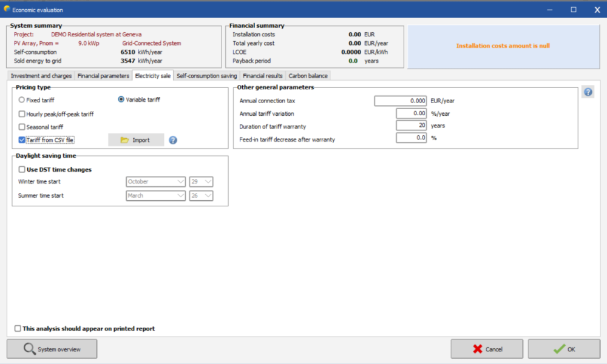Viewport: 607px width, 364px height.
Task: Select the Fixed tariff radio option
Action: click(x=22, y=100)
